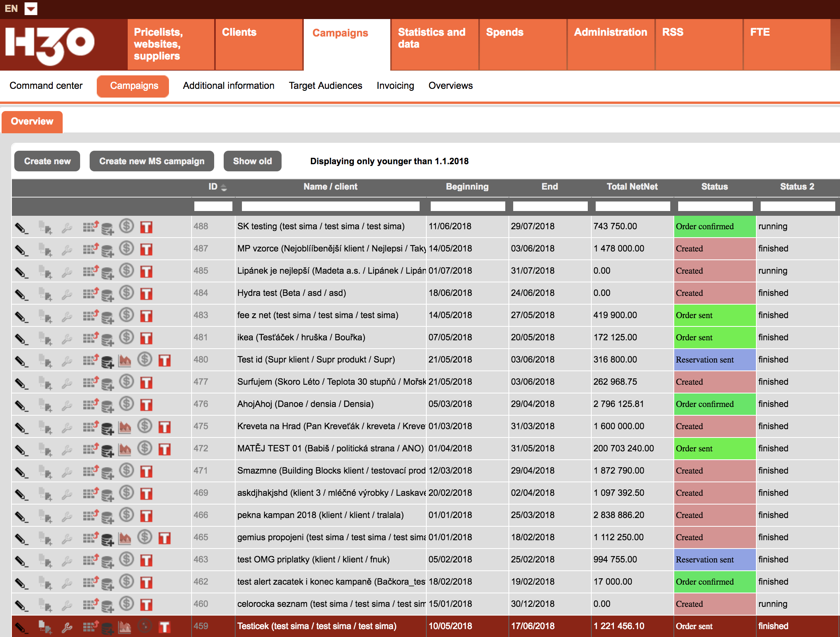The image size is (840, 637).
Task: Select Campaigns submenu pill
Action: click(133, 86)
